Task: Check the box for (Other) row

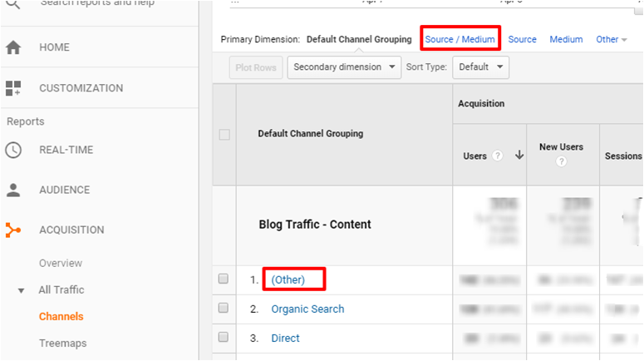Action: [224, 279]
